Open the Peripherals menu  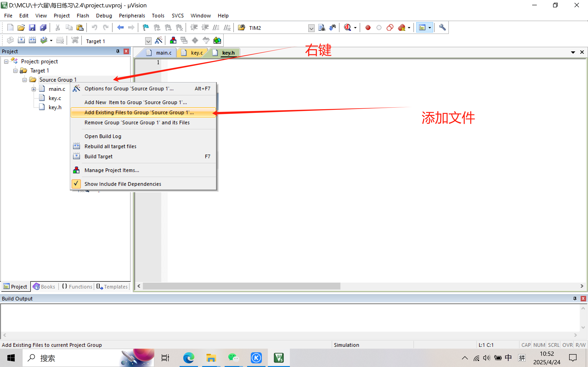click(x=132, y=16)
